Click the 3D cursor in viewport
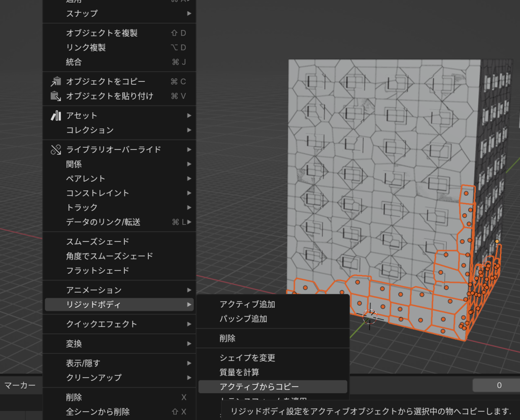Screen dimensions: 520x420 click(x=370, y=317)
